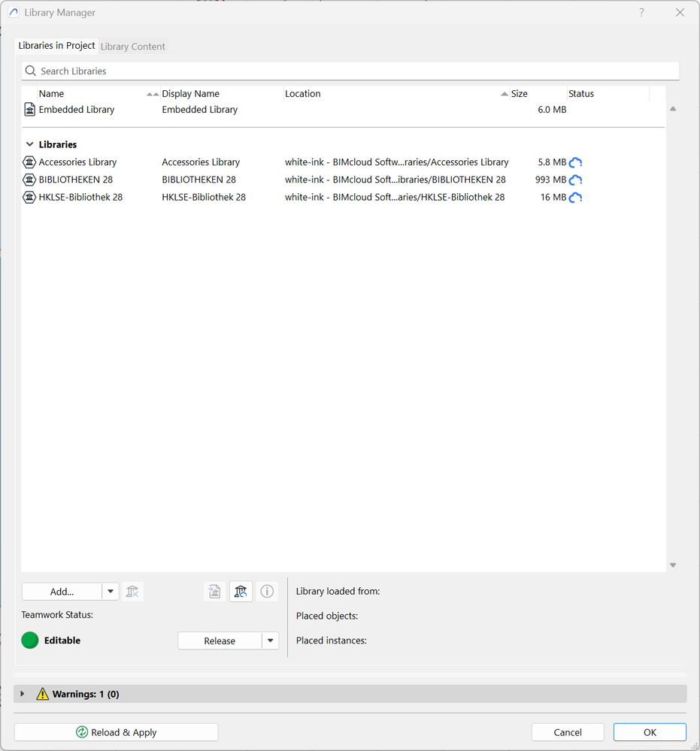
Task: Open the help question mark
Action: click(x=641, y=13)
